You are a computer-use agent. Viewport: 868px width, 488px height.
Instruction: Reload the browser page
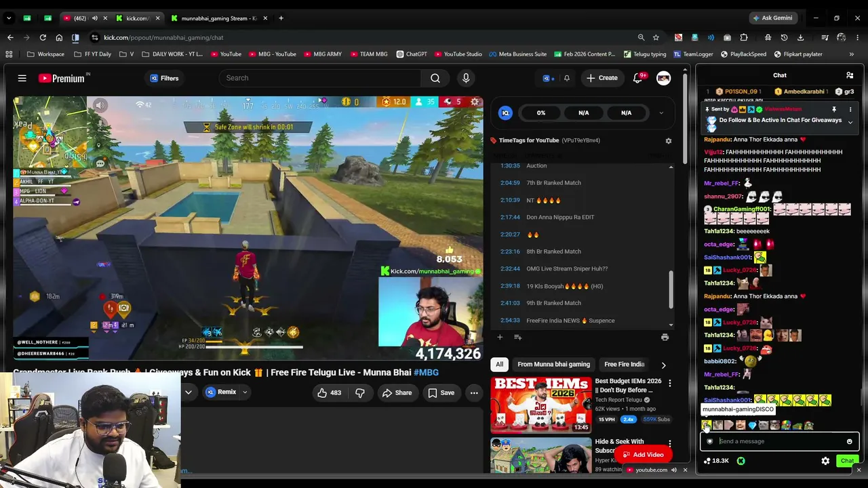[x=43, y=37]
